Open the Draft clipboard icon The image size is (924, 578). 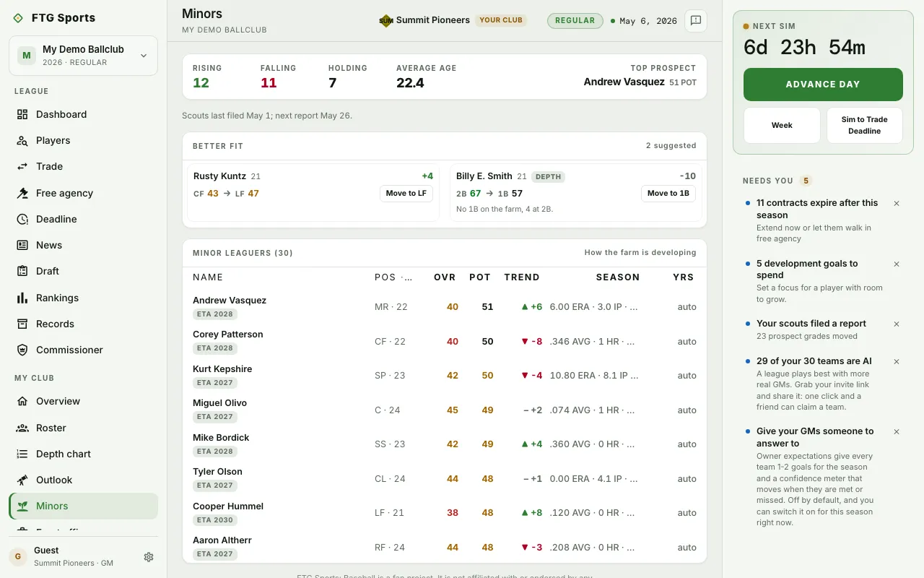click(x=22, y=271)
